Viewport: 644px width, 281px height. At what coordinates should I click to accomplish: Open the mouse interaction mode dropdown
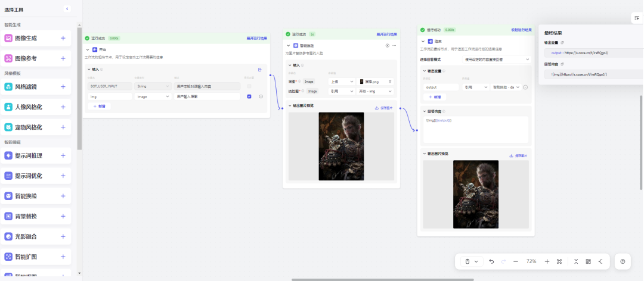[x=470, y=261]
